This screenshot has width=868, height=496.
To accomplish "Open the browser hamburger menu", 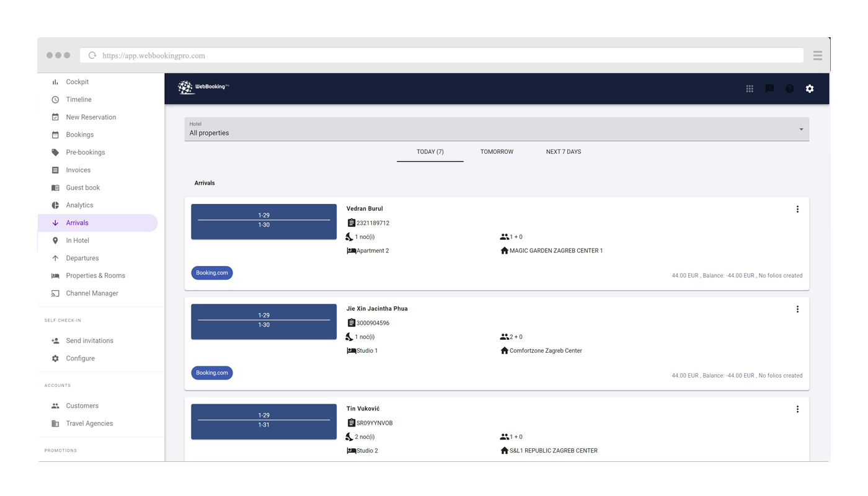I will coord(818,55).
